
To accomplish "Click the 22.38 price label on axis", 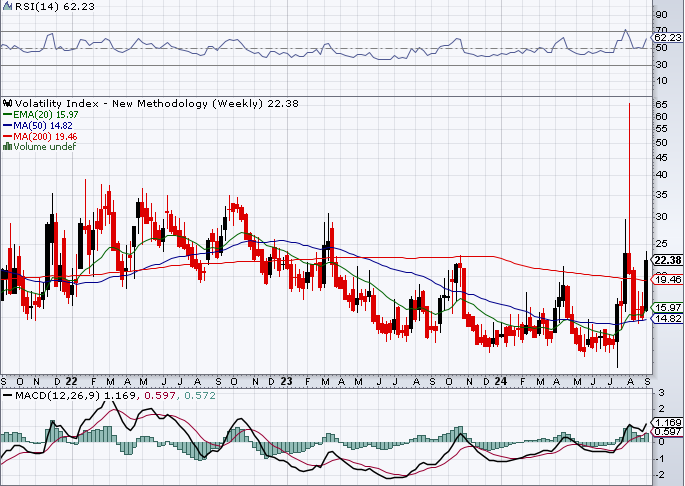I will [667, 260].
